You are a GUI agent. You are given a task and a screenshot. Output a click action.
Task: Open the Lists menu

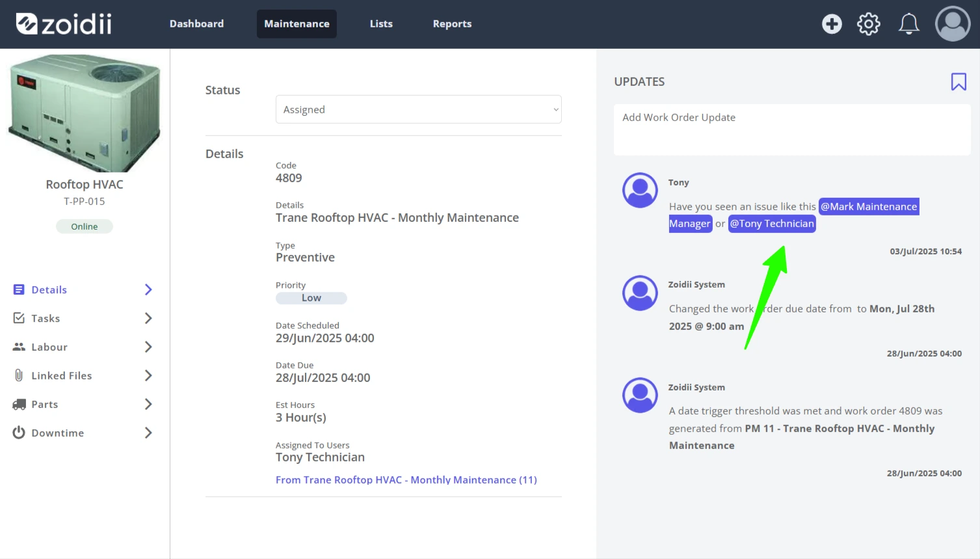click(x=381, y=24)
